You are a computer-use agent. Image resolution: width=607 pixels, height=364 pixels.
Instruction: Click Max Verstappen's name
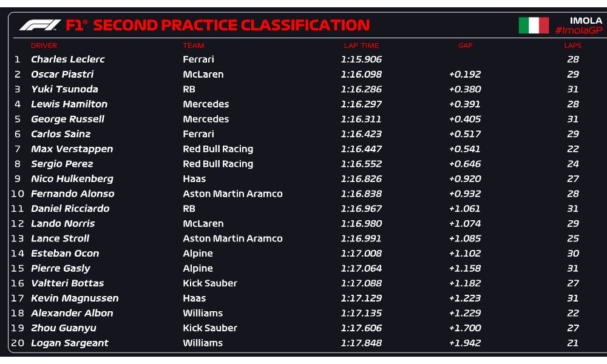(72, 149)
